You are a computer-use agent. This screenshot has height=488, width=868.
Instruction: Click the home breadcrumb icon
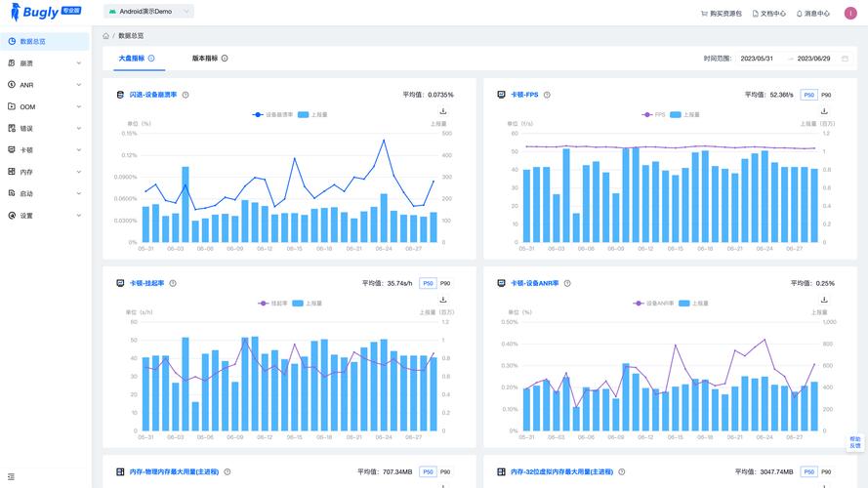pyautogui.click(x=105, y=35)
